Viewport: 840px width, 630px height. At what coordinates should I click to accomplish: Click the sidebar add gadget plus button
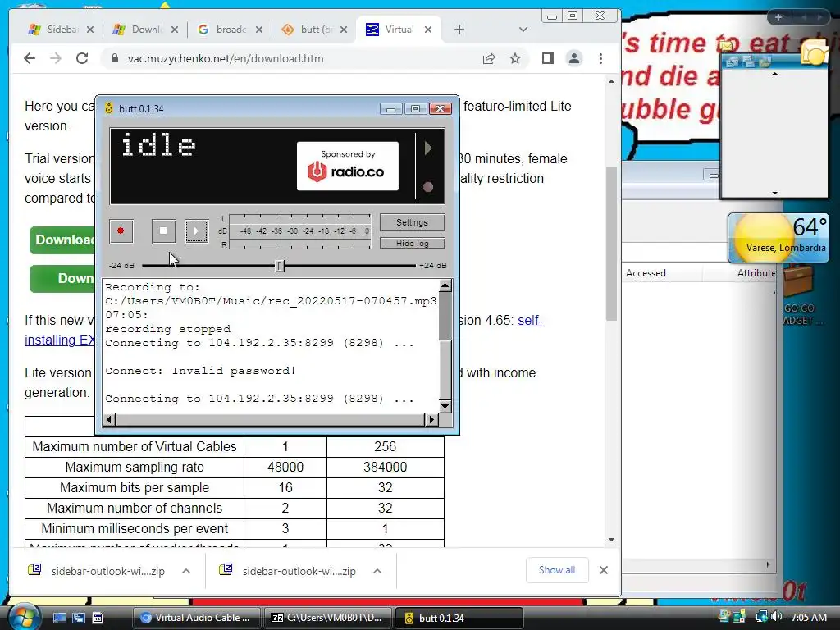coord(778,17)
